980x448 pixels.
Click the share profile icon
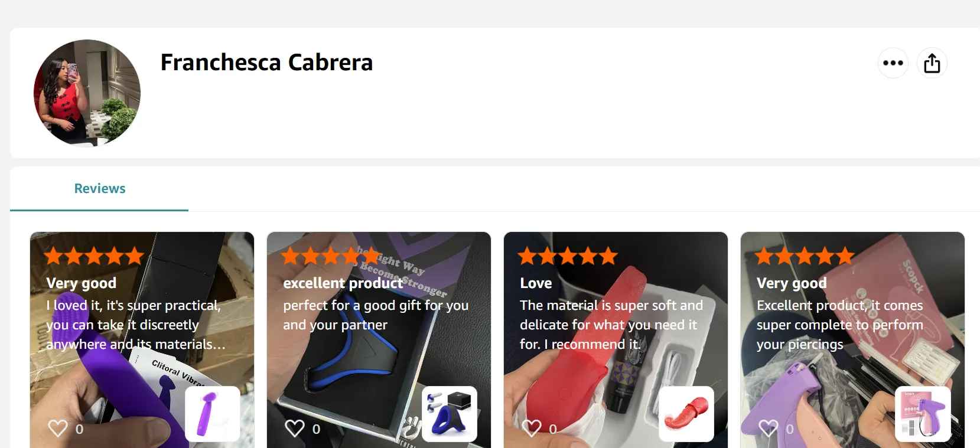(932, 63)
